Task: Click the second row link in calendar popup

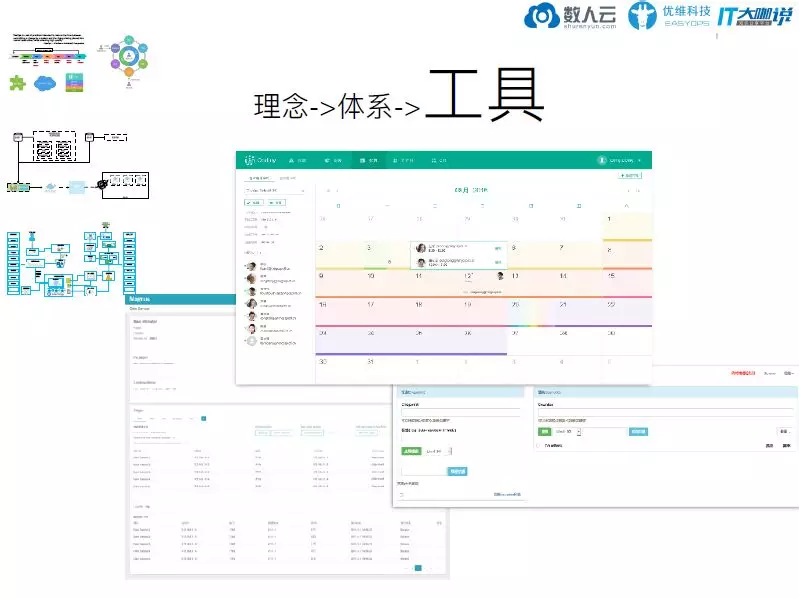Action: (498, 262)
